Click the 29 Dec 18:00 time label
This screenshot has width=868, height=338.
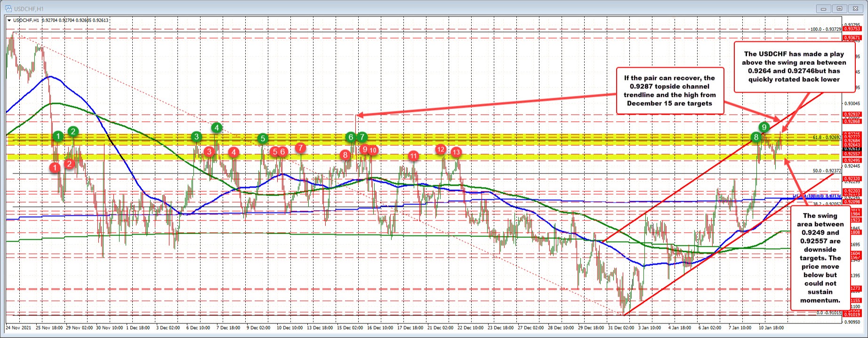click(x=591, y=328)
